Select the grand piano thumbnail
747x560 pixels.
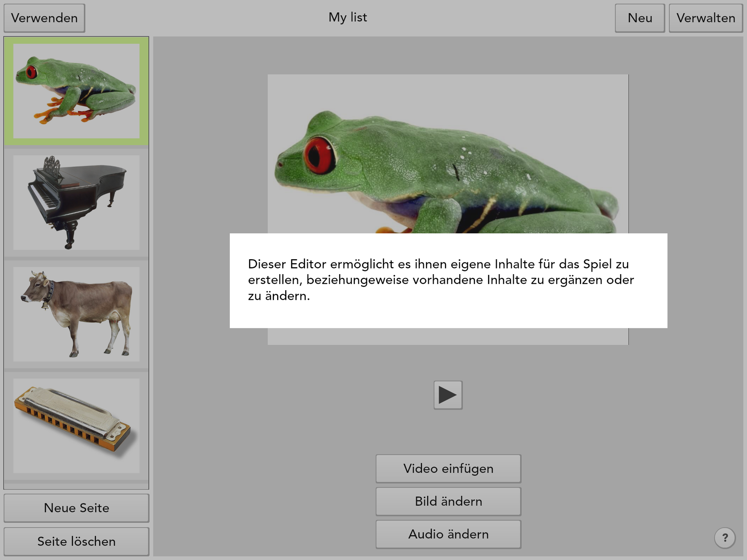(76, 203)
